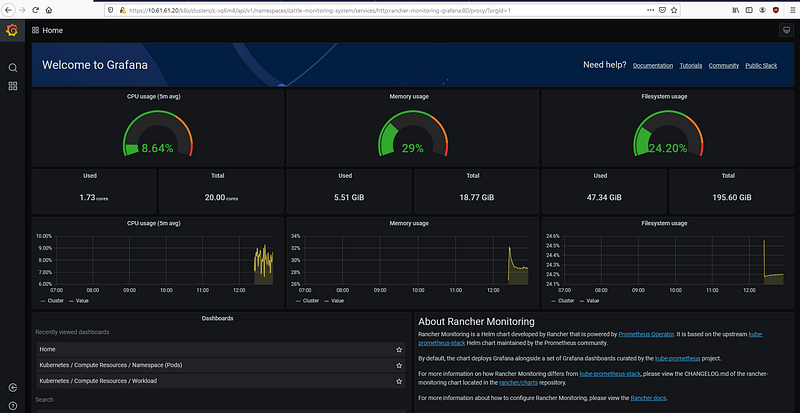The height and width of the screenshot is (413, 800).
Task: Star the Home dashboard row
Action: [399, 350]
